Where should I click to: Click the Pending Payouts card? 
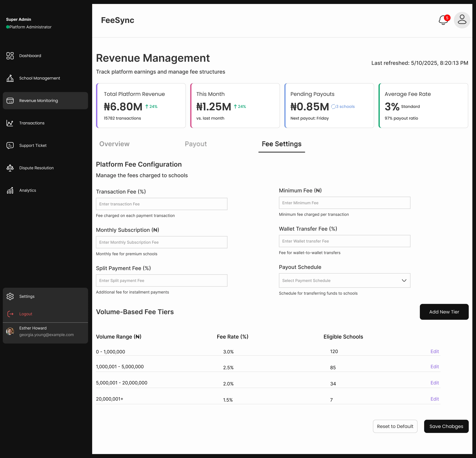[329, 106]
